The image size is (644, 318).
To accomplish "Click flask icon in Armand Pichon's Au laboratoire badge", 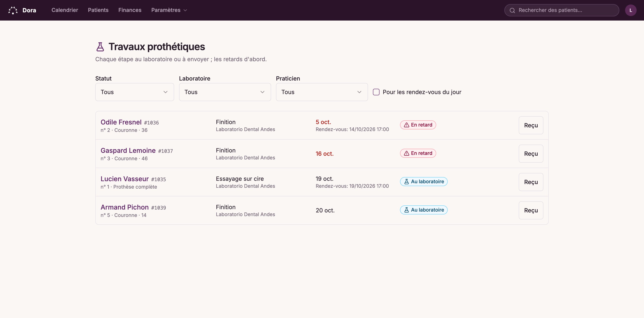I will point(406,210).
